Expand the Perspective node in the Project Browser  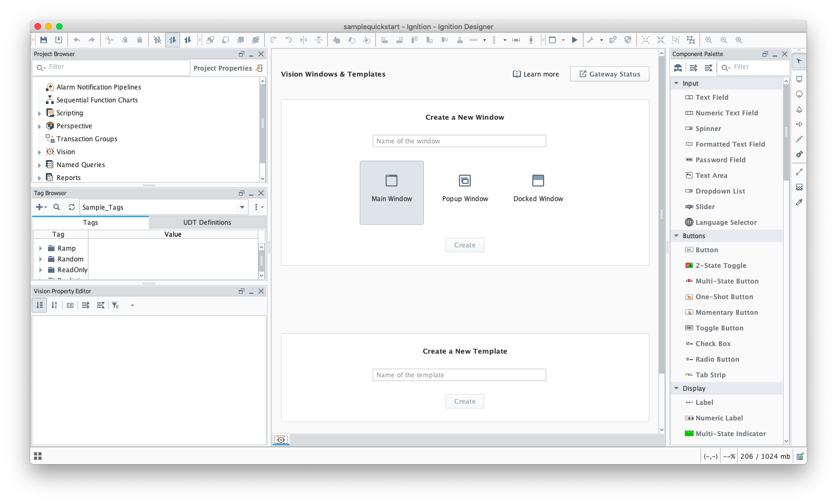[x=39, y=127]
